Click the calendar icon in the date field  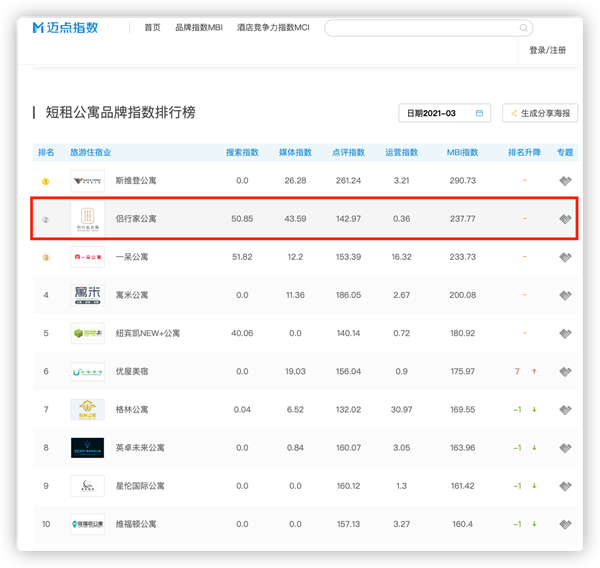click(x=479, y=113)
